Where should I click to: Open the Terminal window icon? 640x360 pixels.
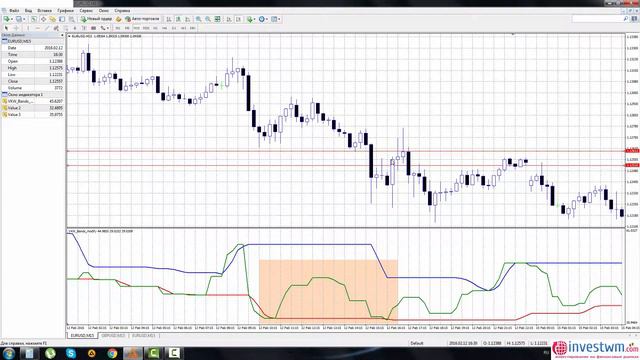coord(62,19)
